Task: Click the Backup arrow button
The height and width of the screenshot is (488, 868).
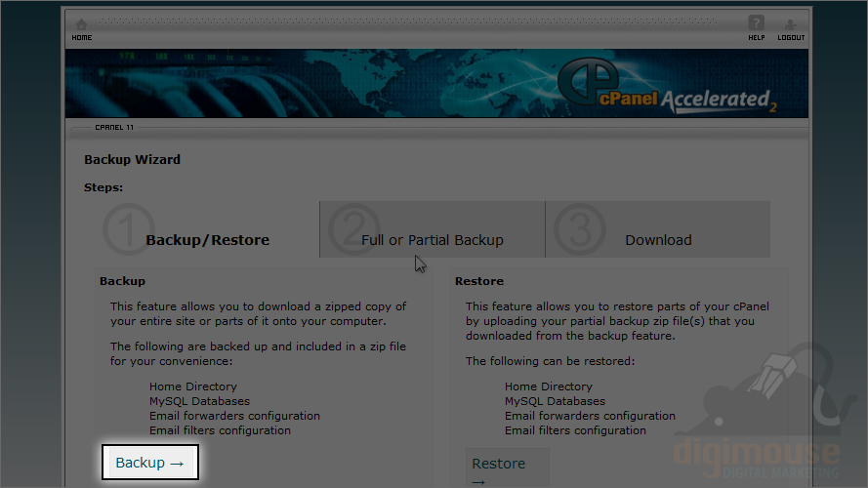Action: click(150, 463)
